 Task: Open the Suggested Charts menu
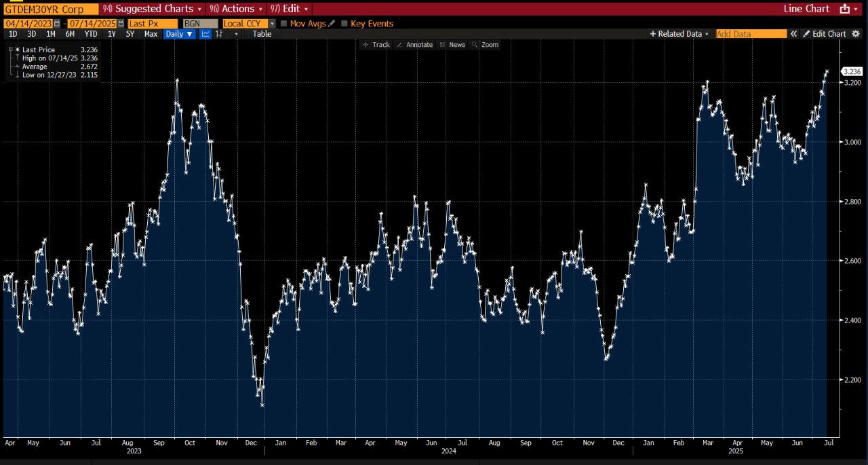pyautogui.click(x=153, y=9)
